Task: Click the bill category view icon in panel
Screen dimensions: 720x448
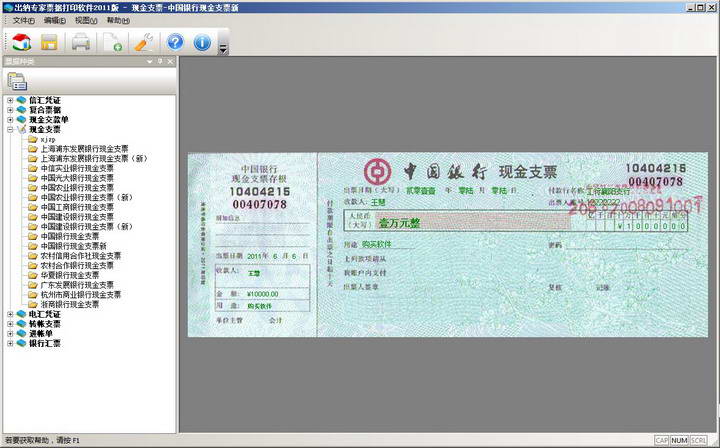Action: click(17, 82)
